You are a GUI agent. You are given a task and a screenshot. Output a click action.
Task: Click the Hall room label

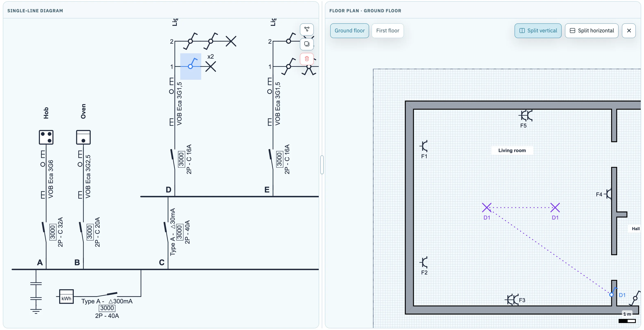coord(636,229)
